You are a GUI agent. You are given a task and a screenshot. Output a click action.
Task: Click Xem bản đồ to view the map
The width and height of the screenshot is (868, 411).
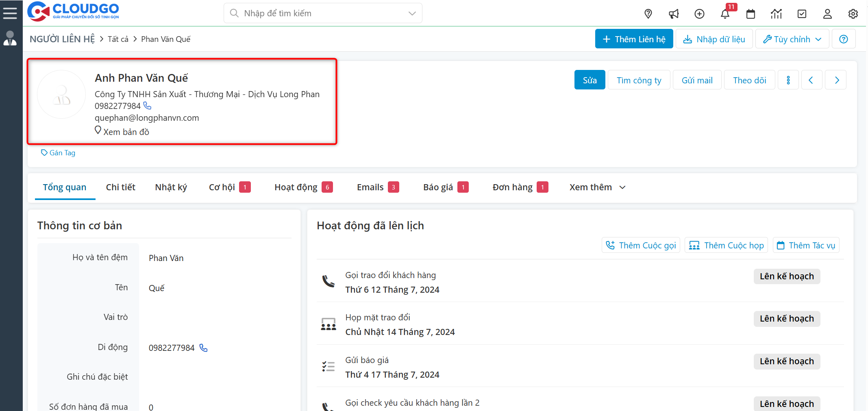122,131
